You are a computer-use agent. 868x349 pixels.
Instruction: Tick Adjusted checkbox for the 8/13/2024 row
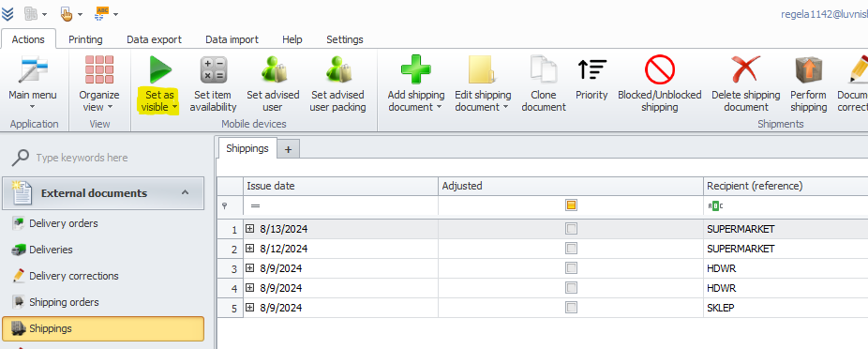pos(571,229)
